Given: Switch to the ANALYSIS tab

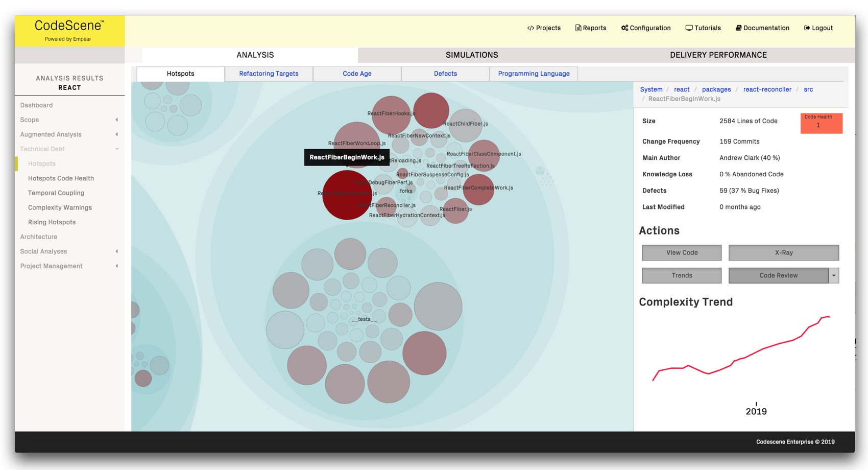Looking at the screenshot, I should [250, 55].
